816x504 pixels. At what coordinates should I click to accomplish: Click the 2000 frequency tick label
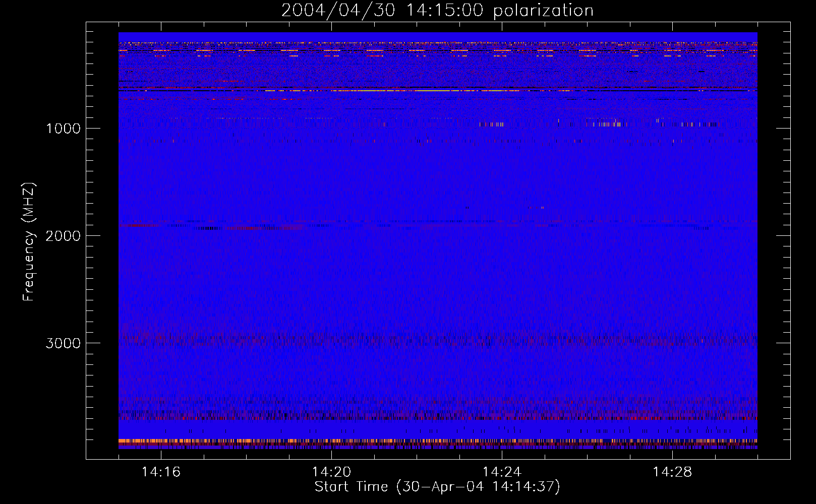[x=63, y=236]
